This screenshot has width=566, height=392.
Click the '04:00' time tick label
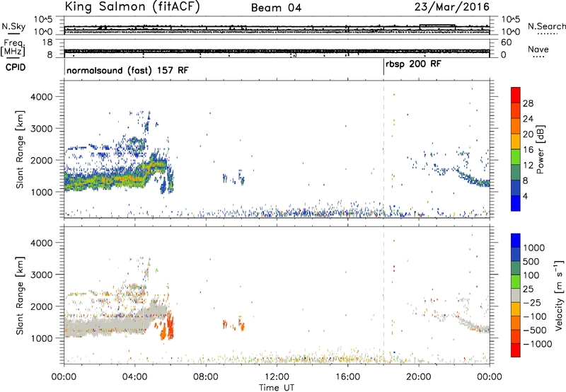click(134, 377)
